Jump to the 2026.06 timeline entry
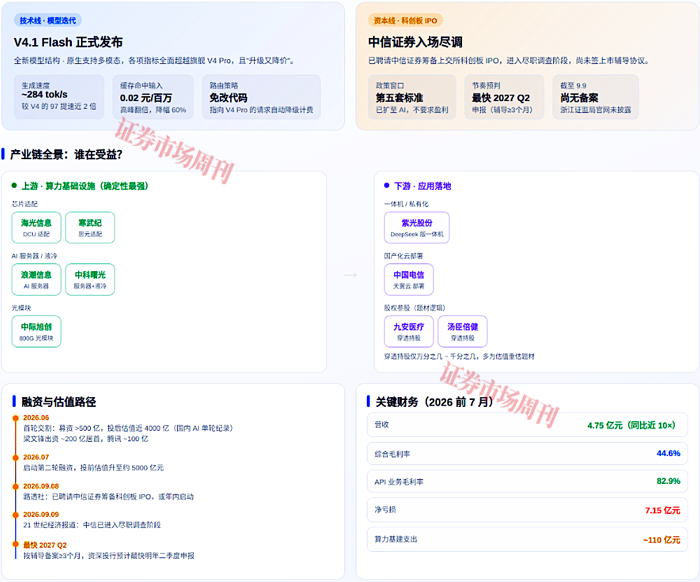 [x=36, y=418]
